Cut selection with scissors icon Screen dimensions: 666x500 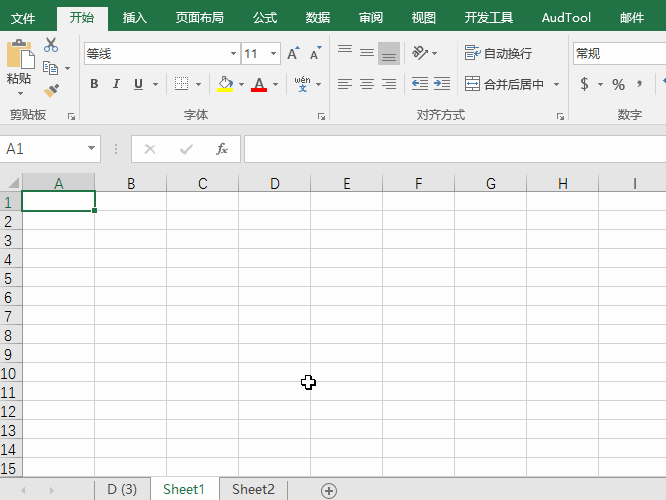[x=51, y=45]
